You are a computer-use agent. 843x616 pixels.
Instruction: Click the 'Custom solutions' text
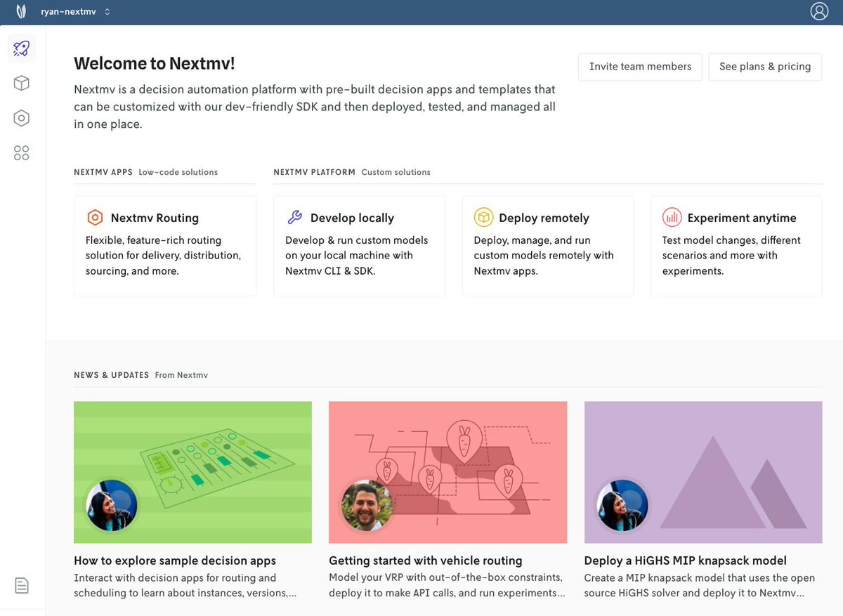[396, 172]
